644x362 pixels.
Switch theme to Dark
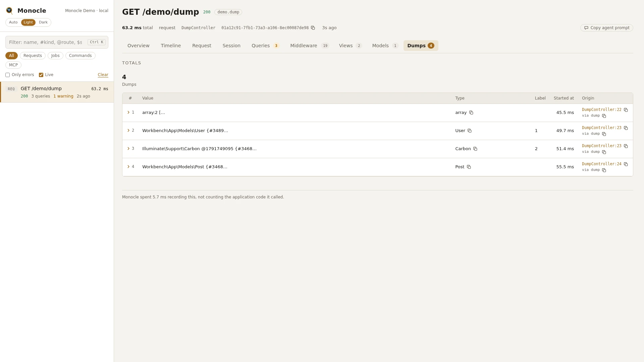click(43, 22)
